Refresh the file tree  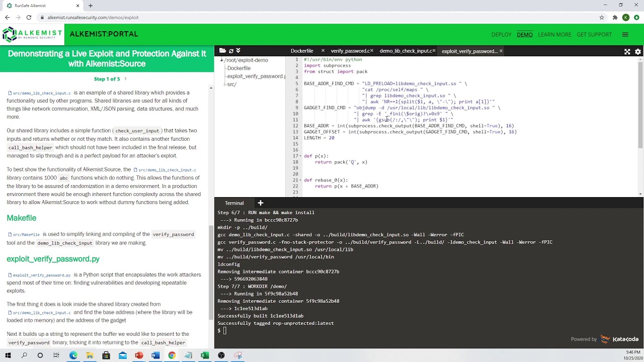click(231, 51)
